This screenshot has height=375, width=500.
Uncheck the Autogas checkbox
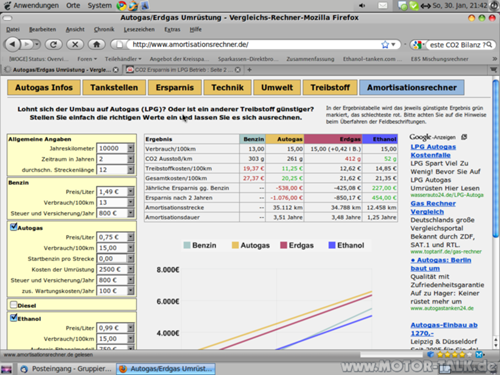[14, 227]
